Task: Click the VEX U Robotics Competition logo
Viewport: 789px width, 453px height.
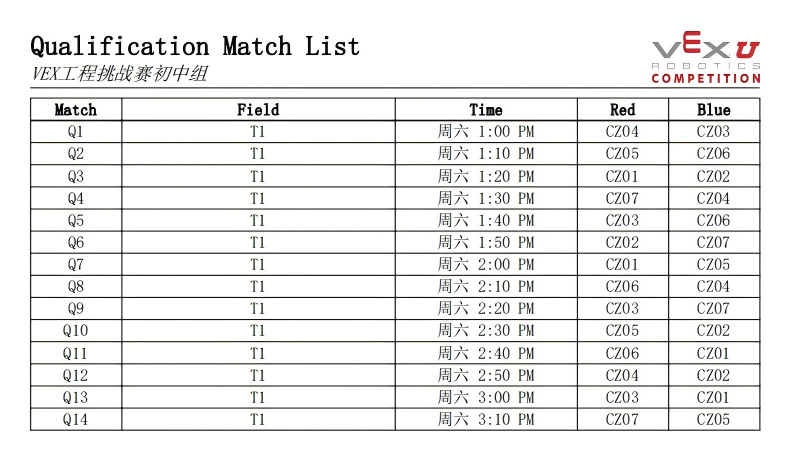Action: click(706, 59)
